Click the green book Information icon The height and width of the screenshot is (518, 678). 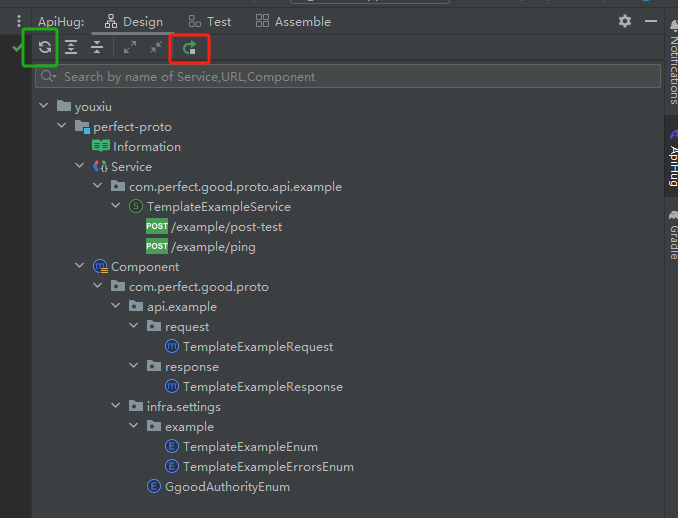tap(101, 146)
